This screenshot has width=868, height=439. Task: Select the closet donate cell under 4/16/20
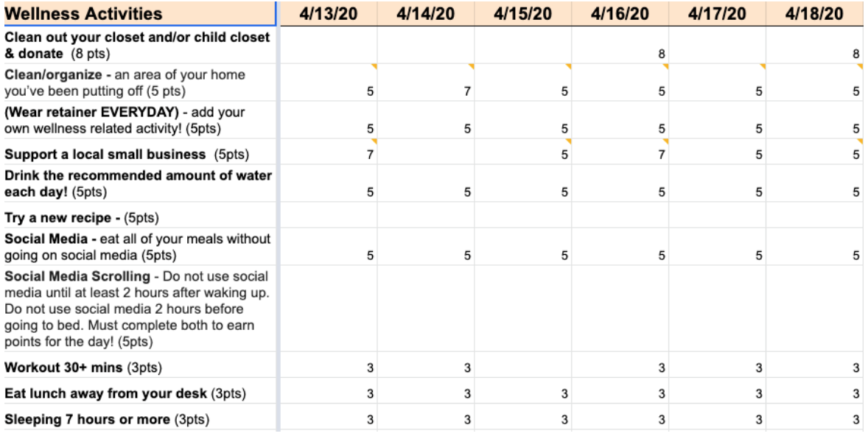(x=620, y=45)
